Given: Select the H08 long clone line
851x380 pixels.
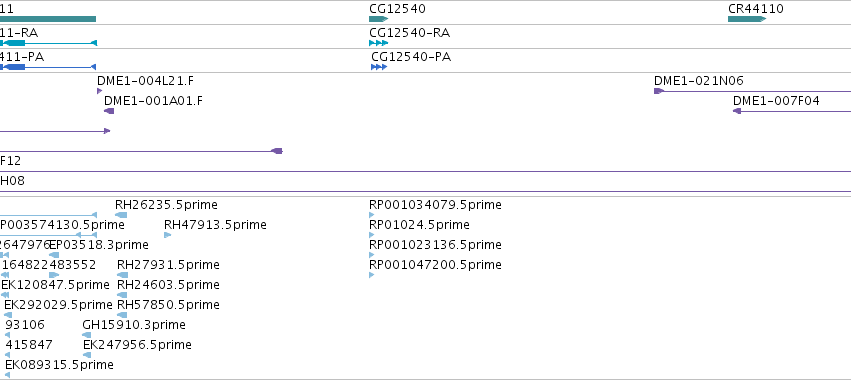Looking at the screenshot, I should [x=426, y=191].
